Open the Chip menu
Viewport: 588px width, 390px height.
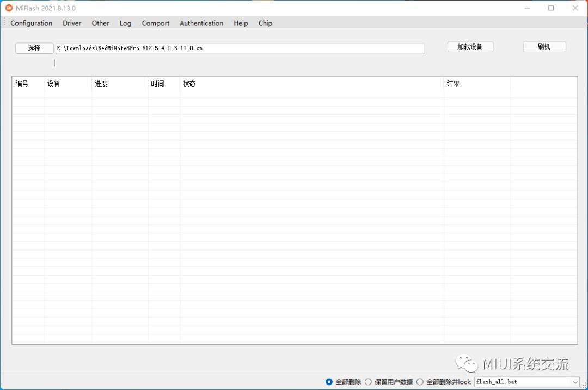coord(265,23)
